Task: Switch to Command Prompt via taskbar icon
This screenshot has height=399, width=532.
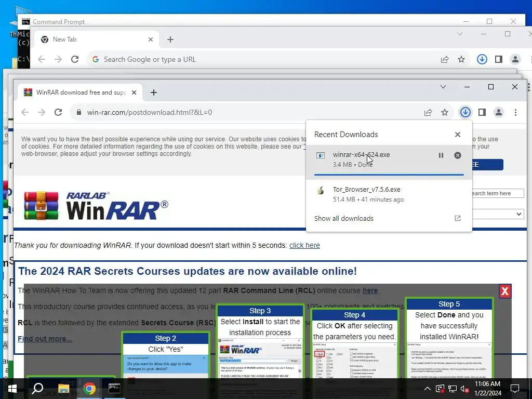Action: coord(114,389)
